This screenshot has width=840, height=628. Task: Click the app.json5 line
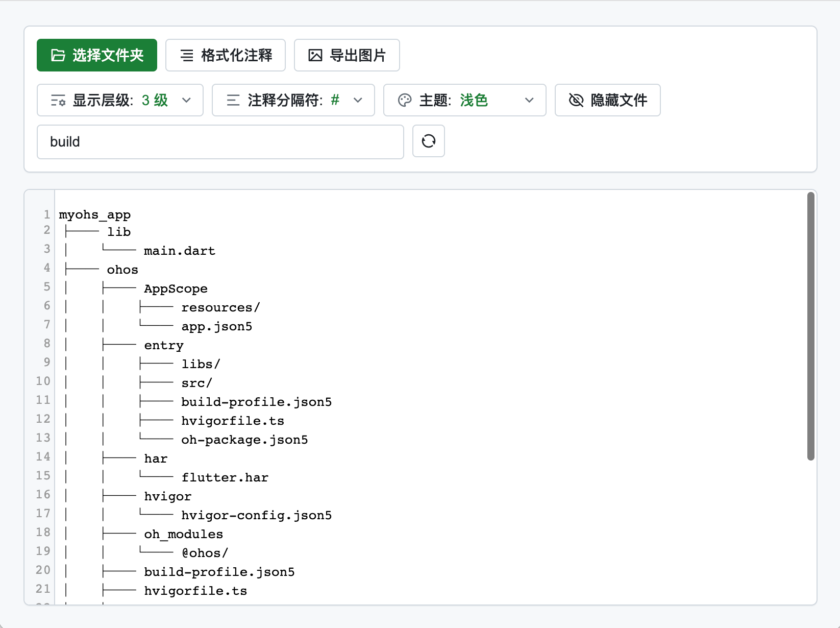[217, 327]
